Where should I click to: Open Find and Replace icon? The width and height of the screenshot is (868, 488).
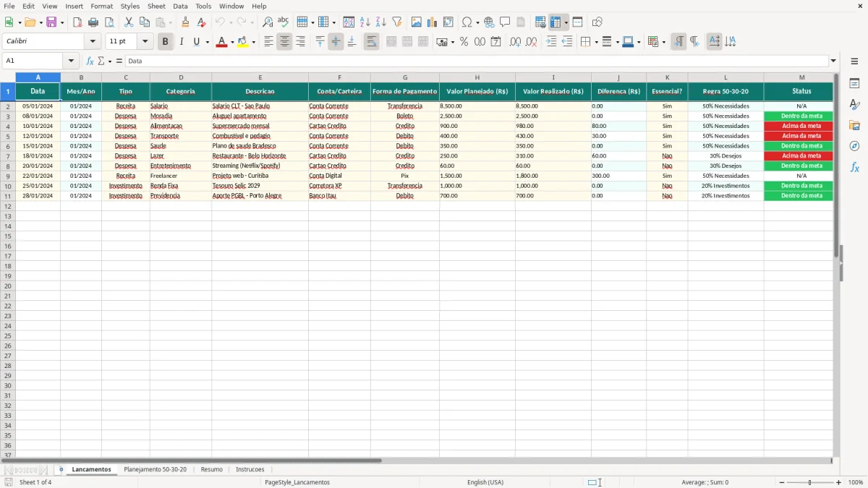(268, 22)
